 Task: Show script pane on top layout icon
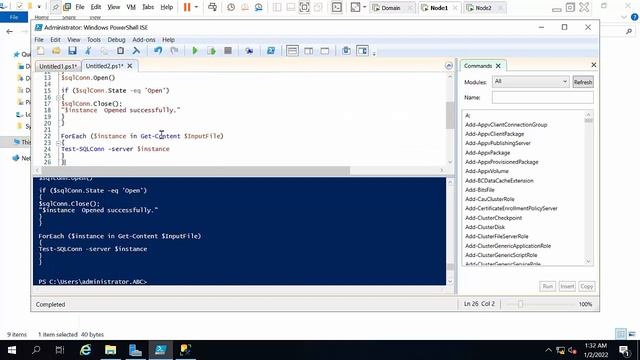pyautogui.click(x=292, y=51)
